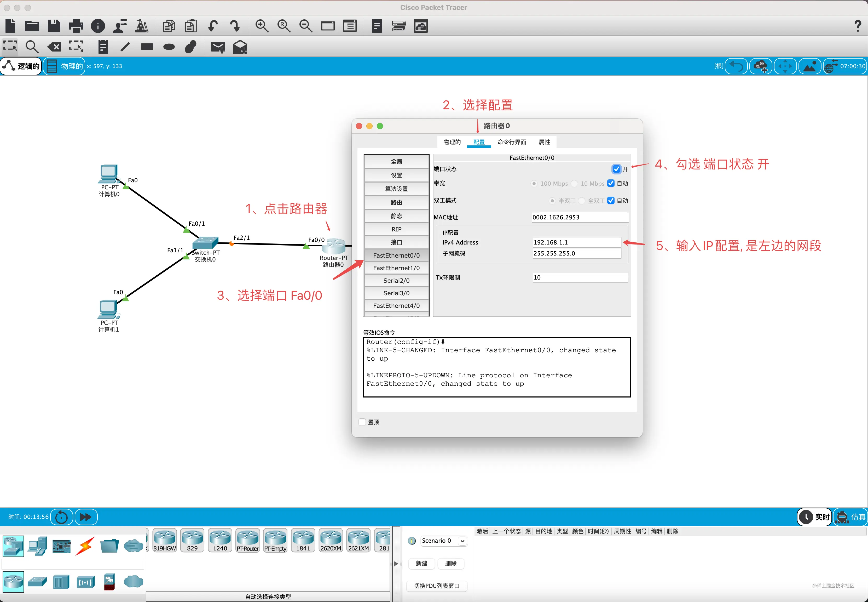This screenshot has width=868, height=602.
Task: Enable the 置顶 always-on-top checkbox
Action: [362, 422]
